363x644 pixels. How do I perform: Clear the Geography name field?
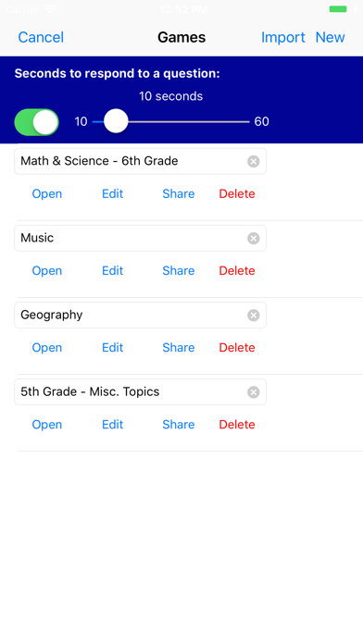point(253,315)
